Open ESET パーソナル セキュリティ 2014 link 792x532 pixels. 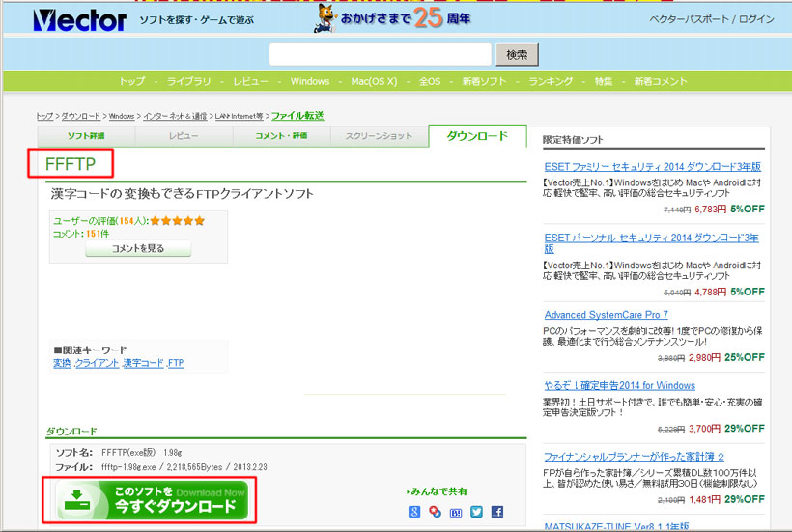click(652, 243)
